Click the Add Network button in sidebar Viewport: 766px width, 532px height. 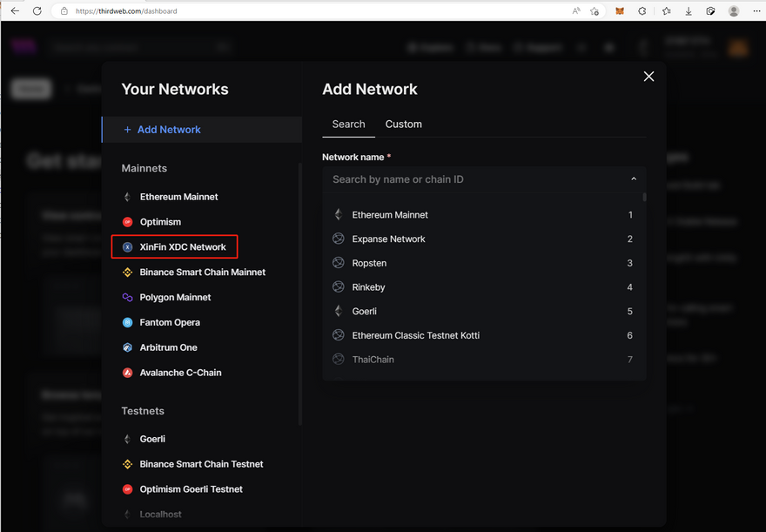pyautogui.click(x=169, y=130)
